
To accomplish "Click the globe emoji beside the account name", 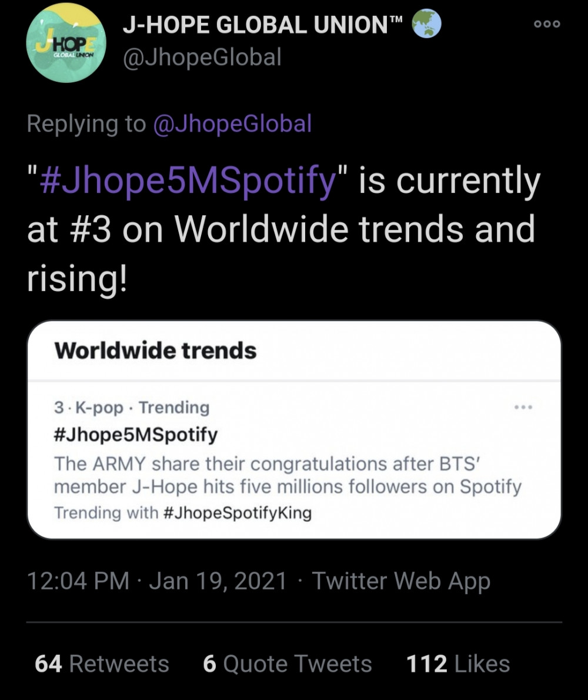I will click(426, 24).
